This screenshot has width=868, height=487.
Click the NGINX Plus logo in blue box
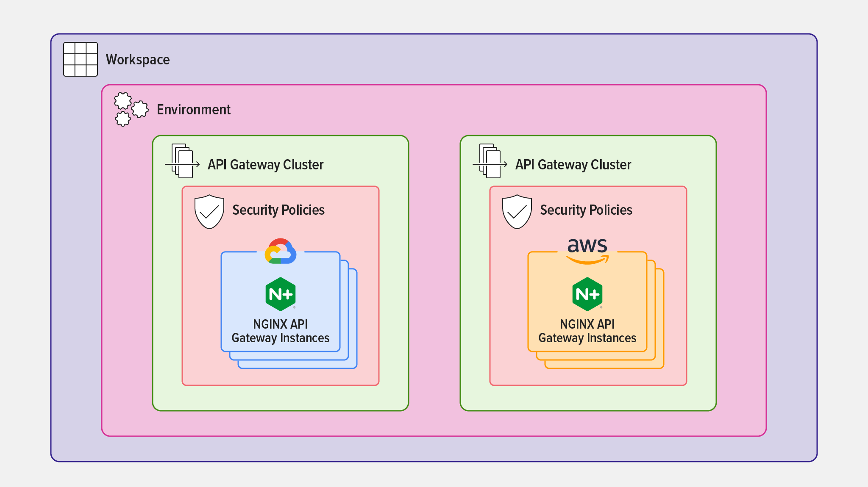point(281,294)
